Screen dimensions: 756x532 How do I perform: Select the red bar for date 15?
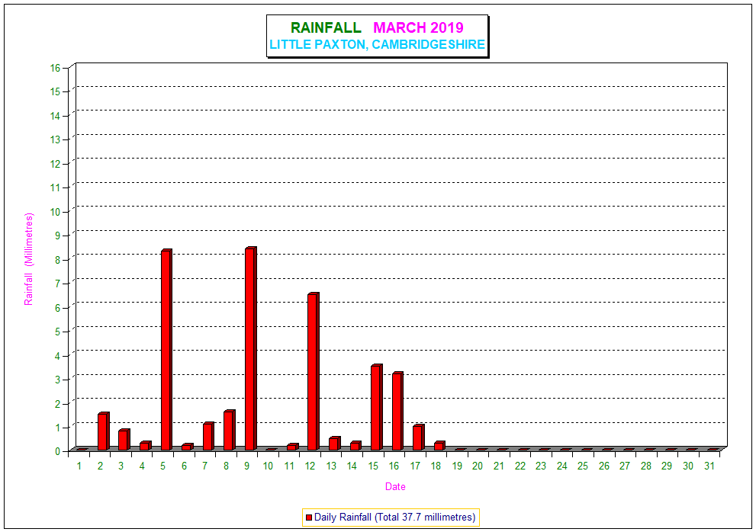(377, 408)
